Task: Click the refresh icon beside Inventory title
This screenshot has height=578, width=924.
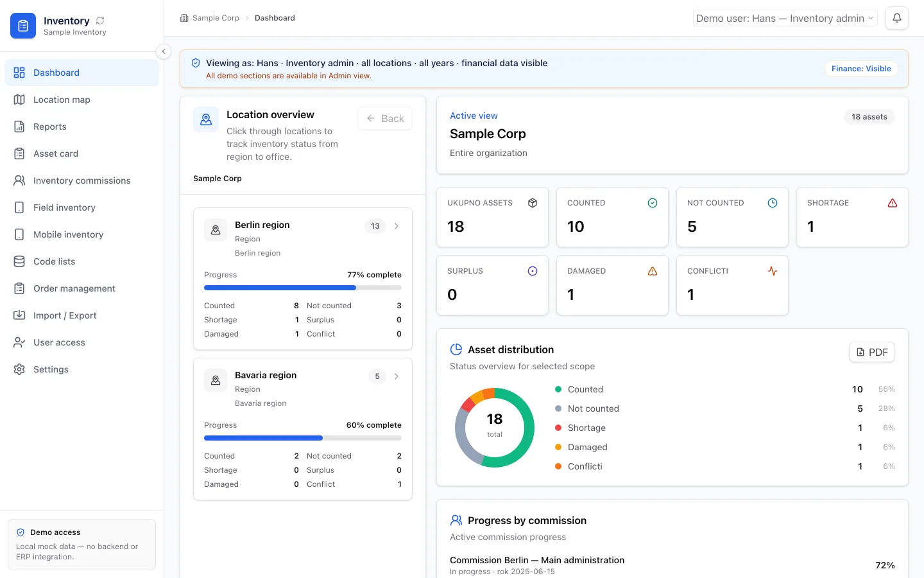Action: tap(100, 21)
